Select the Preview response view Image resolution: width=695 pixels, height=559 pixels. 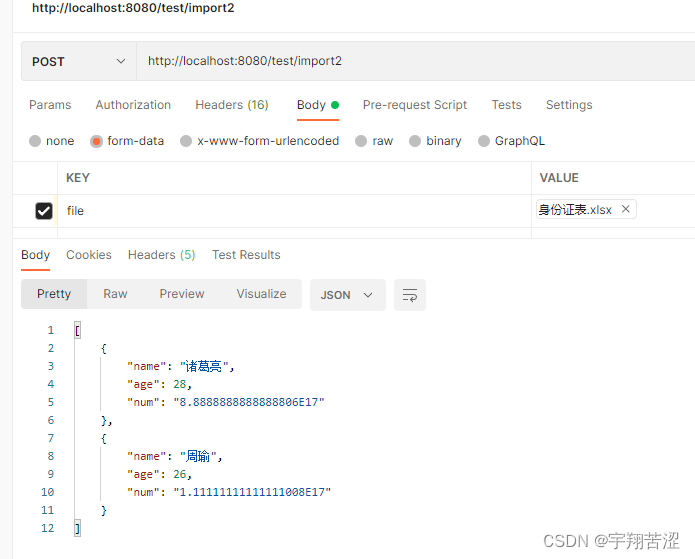click(182, 294)
